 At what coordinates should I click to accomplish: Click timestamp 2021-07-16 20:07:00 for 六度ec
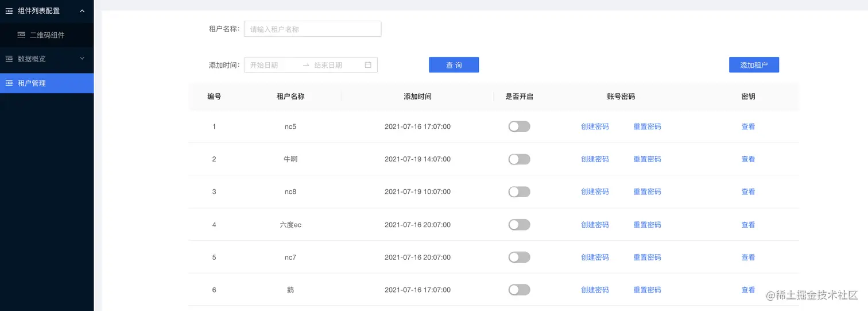tap(417, 225)
